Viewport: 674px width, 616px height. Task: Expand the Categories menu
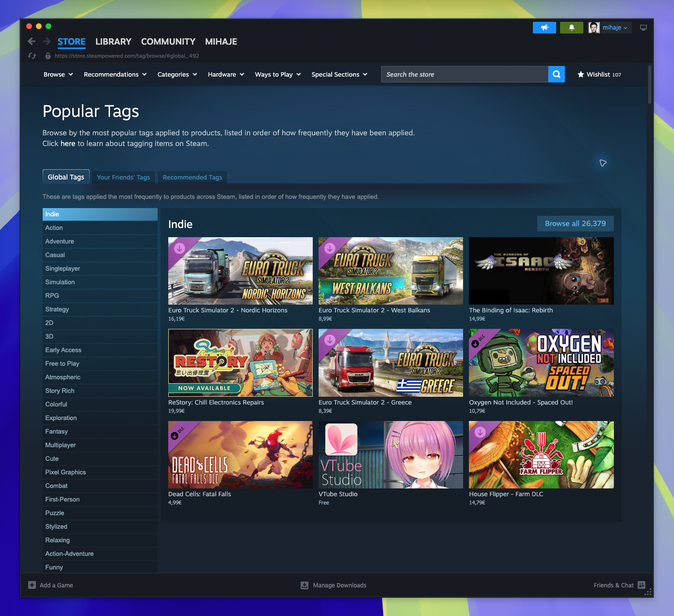pos(177,74)
